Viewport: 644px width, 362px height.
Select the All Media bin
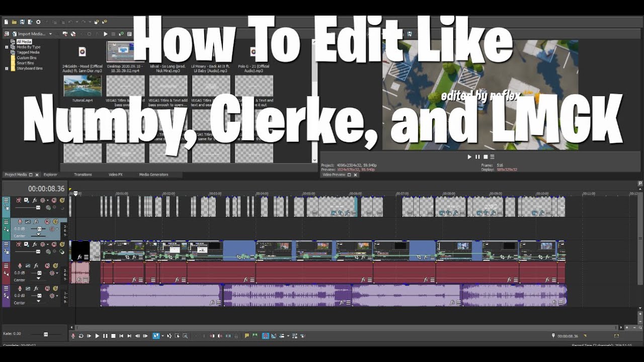tap(24, 42)
